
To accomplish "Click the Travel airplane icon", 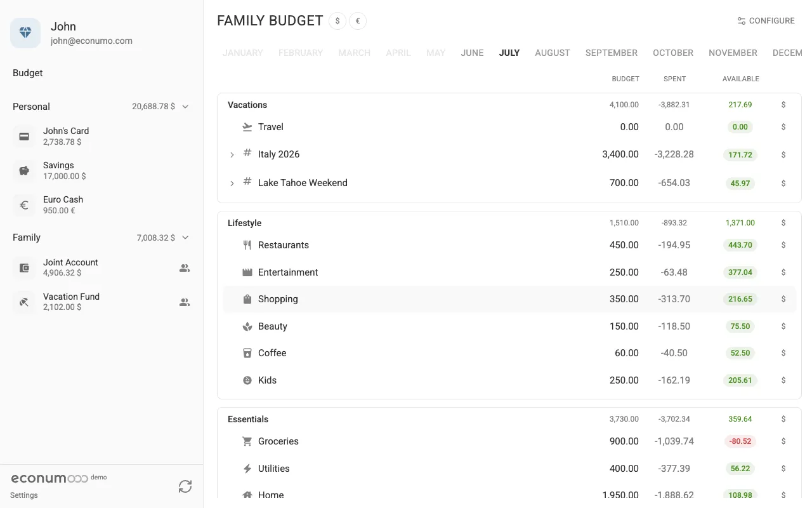I will pos(247,127).
